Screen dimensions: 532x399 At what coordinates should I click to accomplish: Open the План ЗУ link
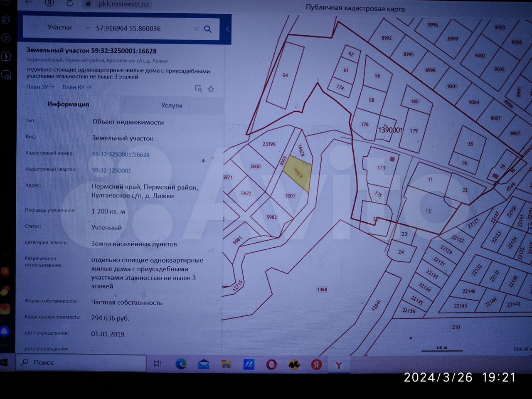point(40,87)
